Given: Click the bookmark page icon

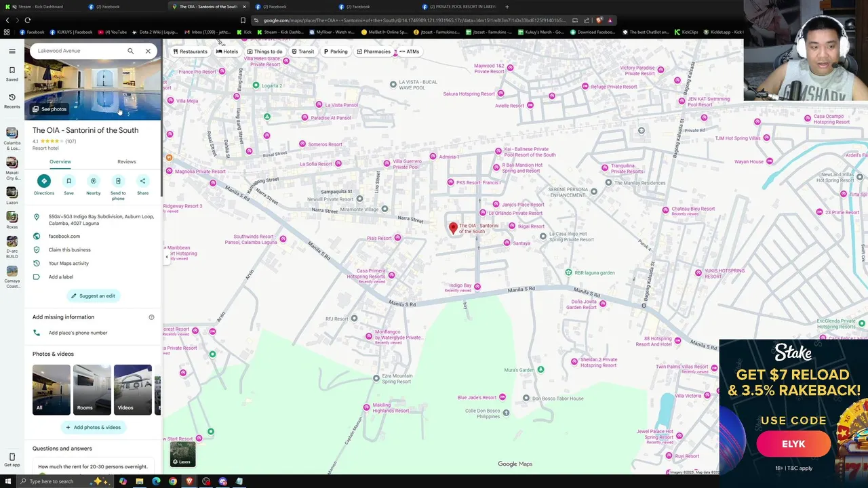Looking at the screenshot, I should [x=243, y=20].
